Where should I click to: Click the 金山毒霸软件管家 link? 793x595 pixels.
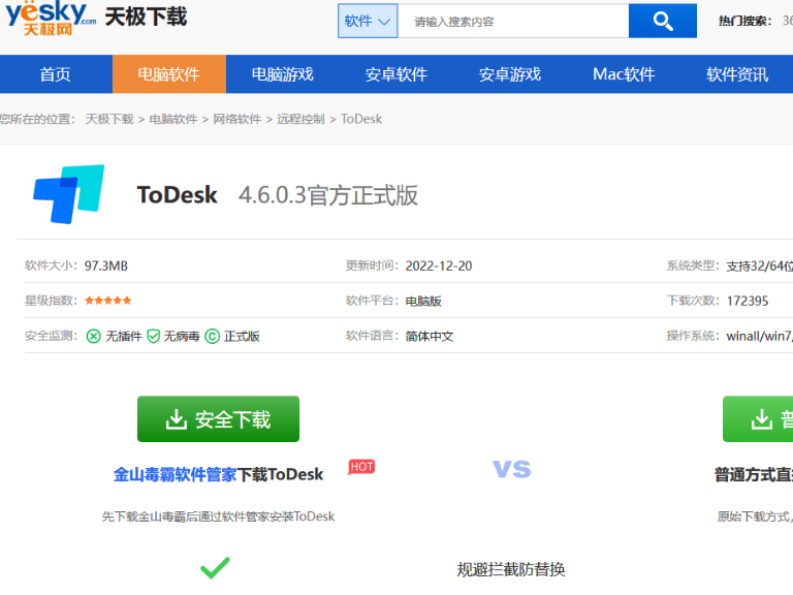click(175, 475)
